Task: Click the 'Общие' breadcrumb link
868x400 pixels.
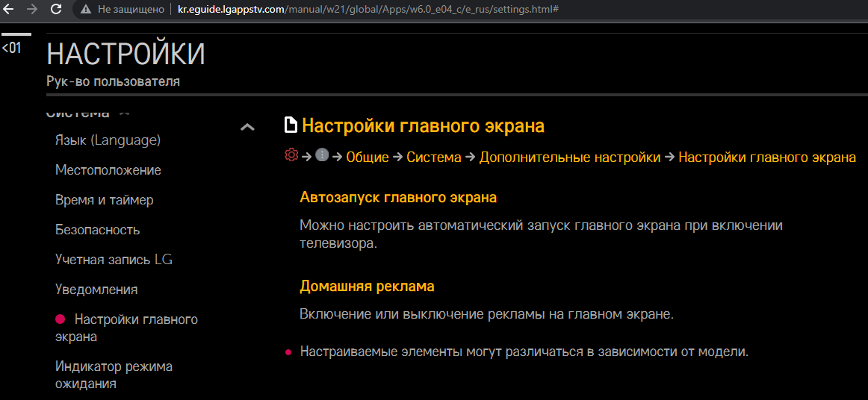Action: click(x=368, y=157)
